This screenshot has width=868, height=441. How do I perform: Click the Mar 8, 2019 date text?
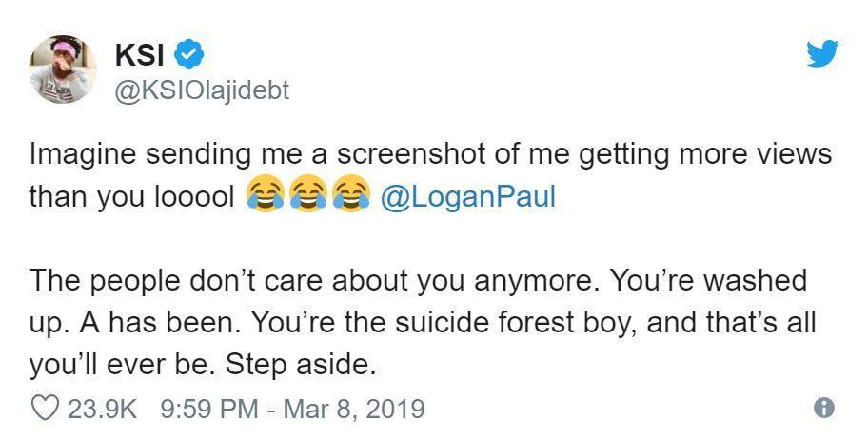click(353, 410)
